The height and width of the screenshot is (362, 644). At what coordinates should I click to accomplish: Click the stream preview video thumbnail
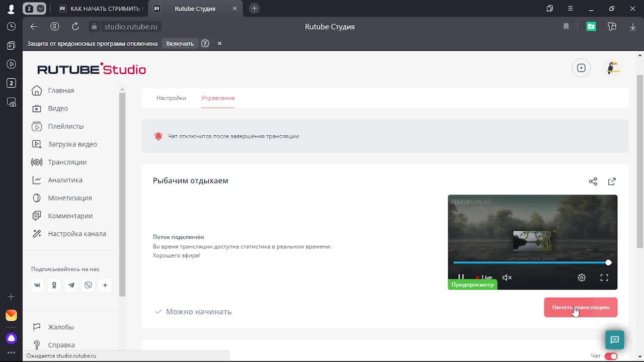[532, 242]
